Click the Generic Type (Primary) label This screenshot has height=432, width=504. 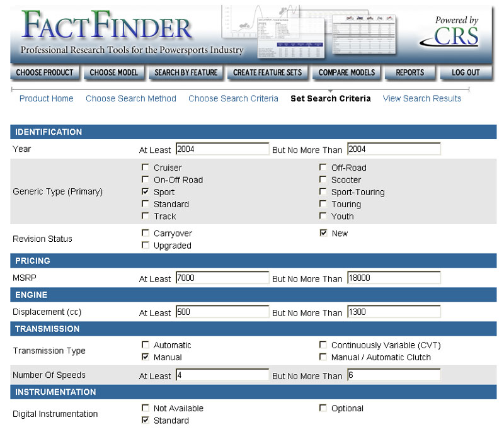pos(57,191)
